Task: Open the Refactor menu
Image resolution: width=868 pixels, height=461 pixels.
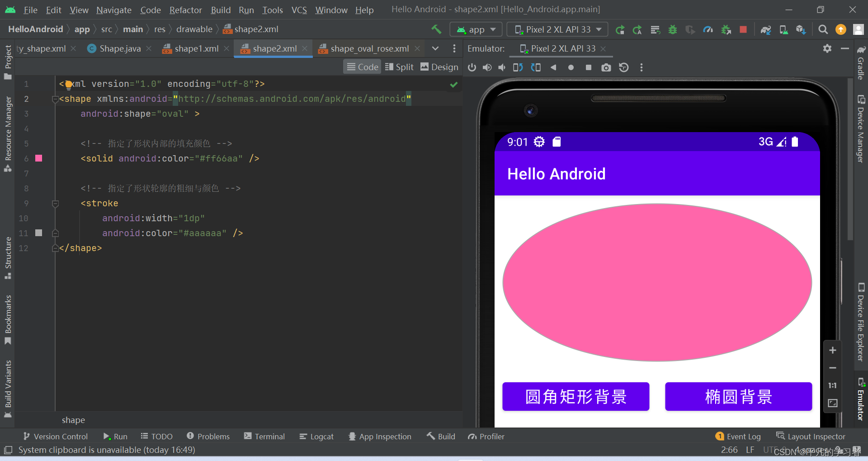Action: (185, 10)
